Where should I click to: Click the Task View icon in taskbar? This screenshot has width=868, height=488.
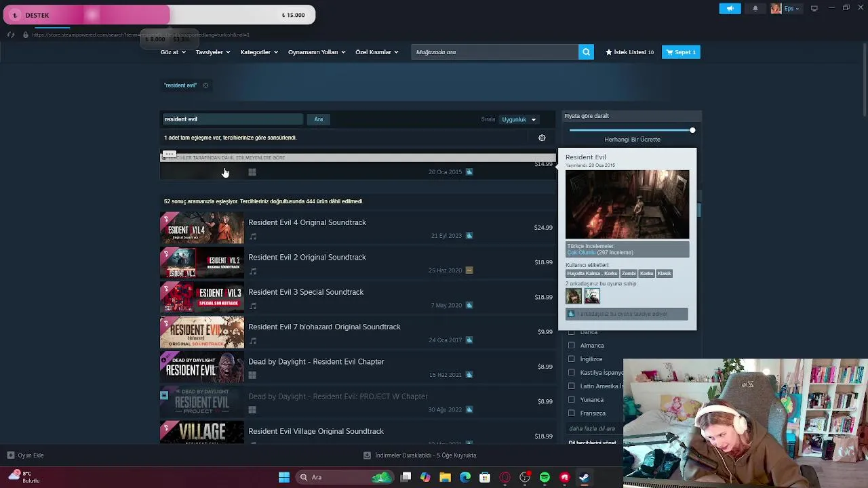[406, 477]
